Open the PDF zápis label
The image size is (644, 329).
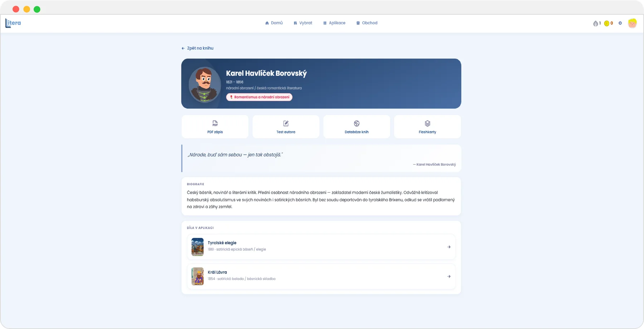[x=215, y=132]
